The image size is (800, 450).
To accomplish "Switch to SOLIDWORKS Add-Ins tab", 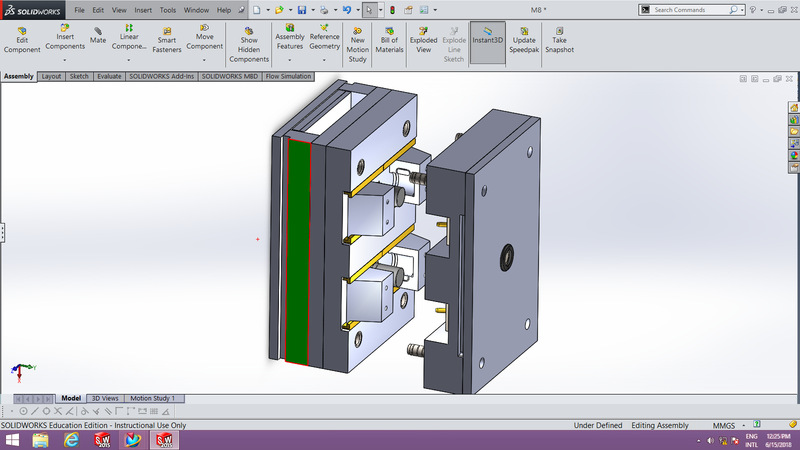I will [162, 76].
